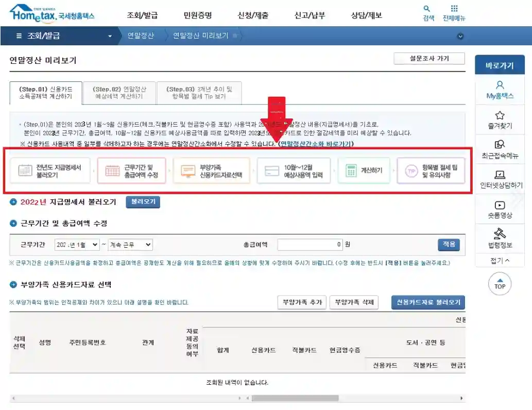Click the 숏폼영상 video icon
This screenshot has height=410, width=532.
[500, 205]
